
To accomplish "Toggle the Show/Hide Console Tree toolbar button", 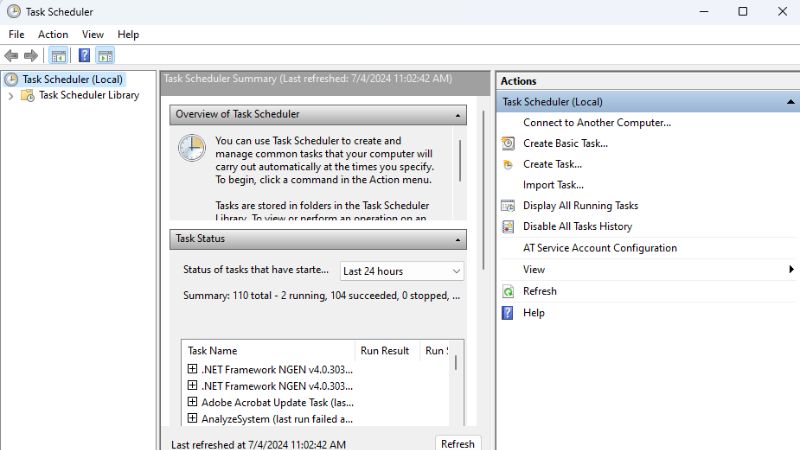I will [59, 56].
